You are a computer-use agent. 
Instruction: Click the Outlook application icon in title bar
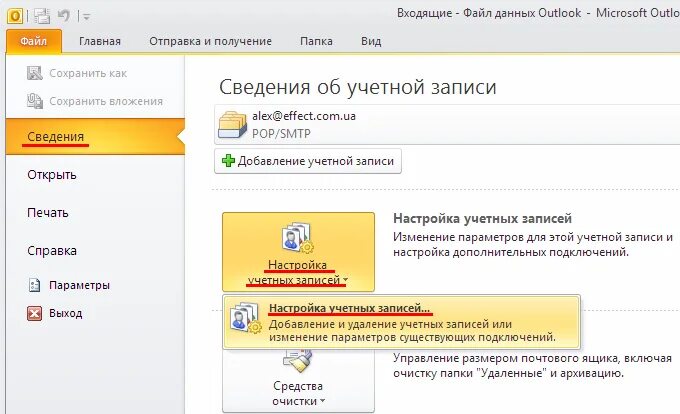(15, 16)
